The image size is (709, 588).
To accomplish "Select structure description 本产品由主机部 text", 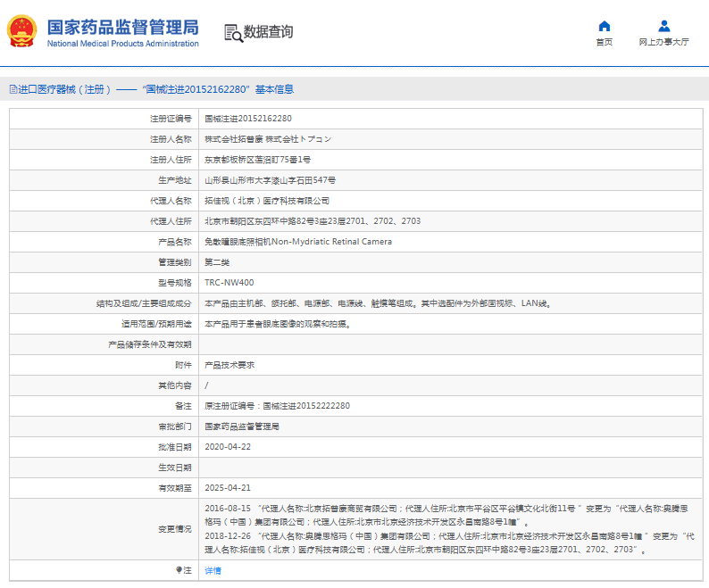I will [x=378, y=303].
